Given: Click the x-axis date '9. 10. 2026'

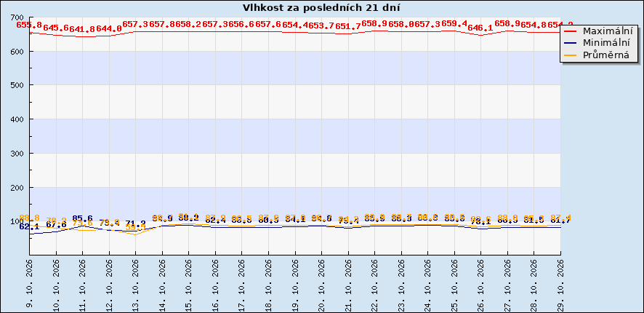Looking at the screenshot, I should [x=29, y=283].
